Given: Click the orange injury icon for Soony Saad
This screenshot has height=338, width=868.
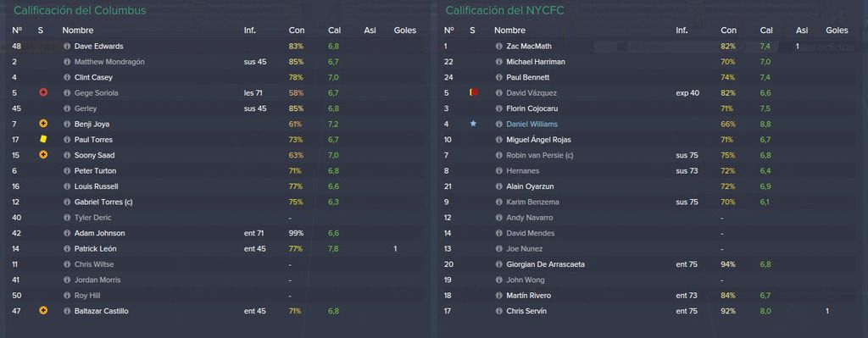Looking at the screenshot, I should [43, 155].
